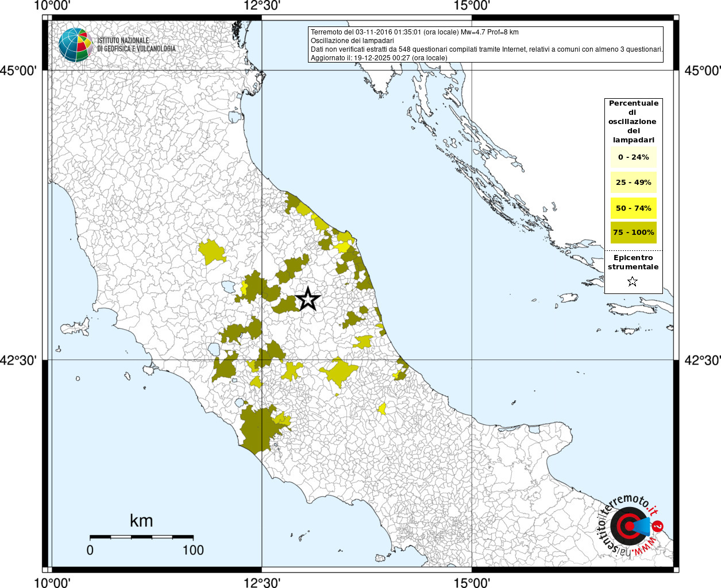Click the bottom '12°30'' longitude label
The height and width of the screenshot is (588, 721).
262,582
